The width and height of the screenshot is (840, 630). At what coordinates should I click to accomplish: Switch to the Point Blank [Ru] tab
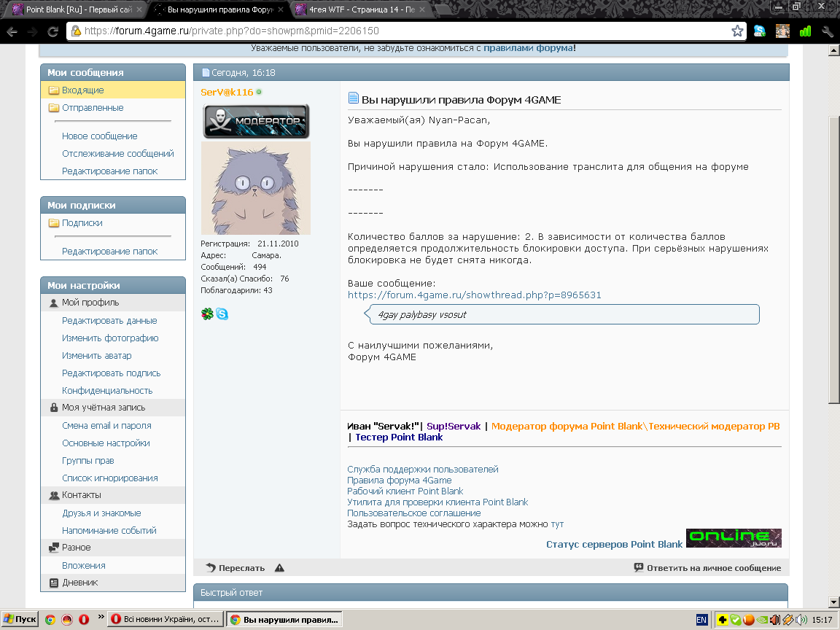73,10
